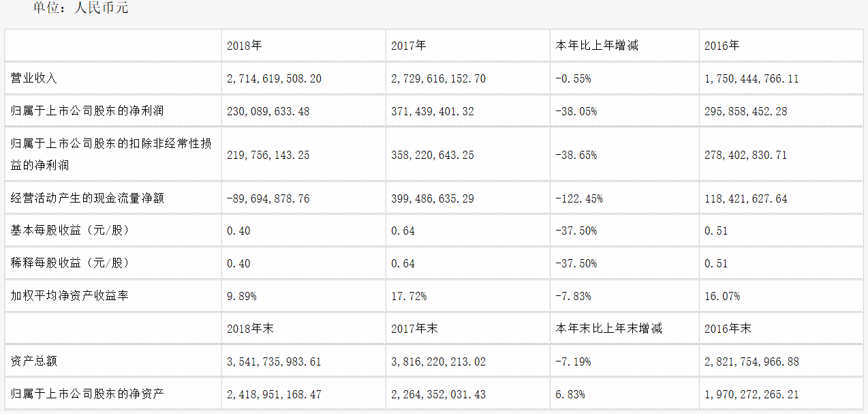868x414 pixels.
Task: Click 稀释每股收益 row label
Action: [x=69, y=263]
